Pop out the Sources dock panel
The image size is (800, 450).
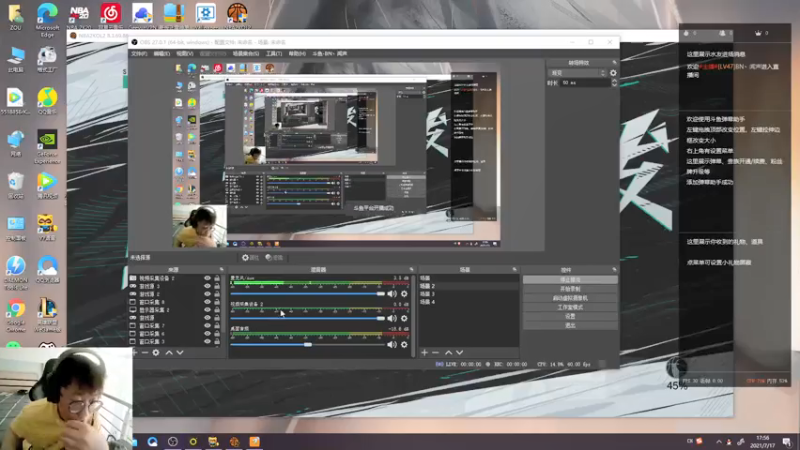pos(221,269)
